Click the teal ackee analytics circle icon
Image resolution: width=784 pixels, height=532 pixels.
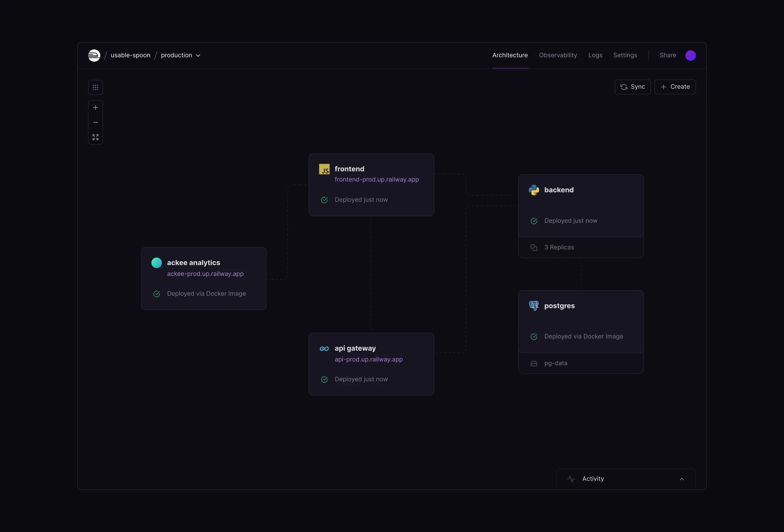[157, 263]
